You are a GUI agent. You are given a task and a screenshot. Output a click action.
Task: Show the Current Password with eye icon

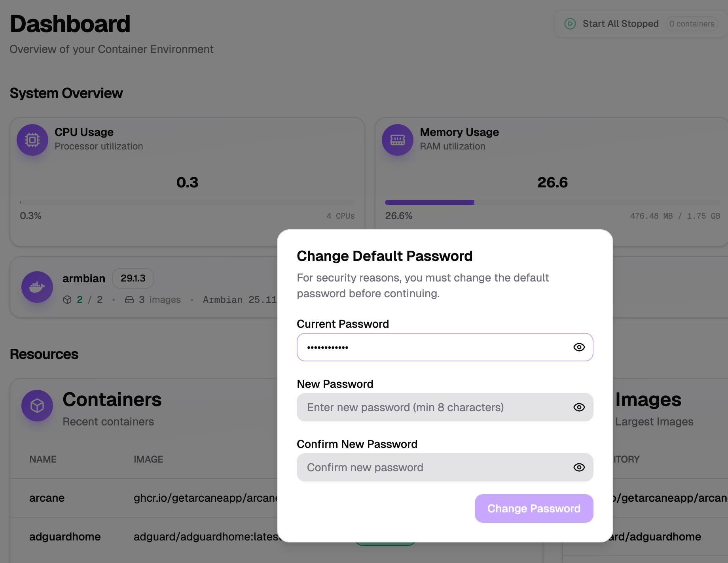click(579, 347)
